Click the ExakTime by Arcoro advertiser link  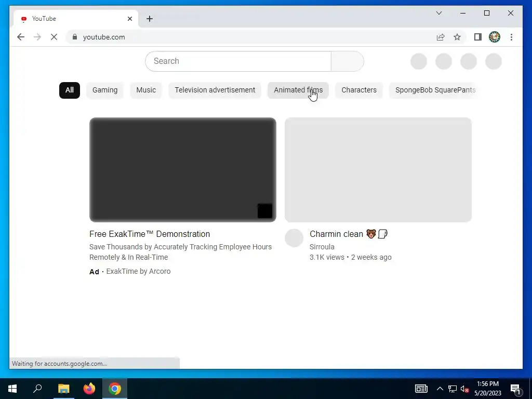pos(138,271)
